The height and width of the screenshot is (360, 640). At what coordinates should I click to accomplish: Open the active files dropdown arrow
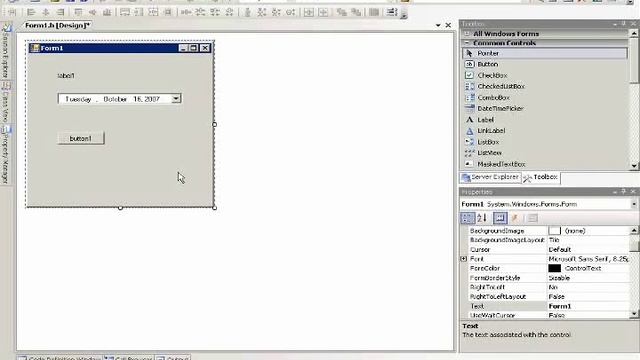tap(438, 25)
